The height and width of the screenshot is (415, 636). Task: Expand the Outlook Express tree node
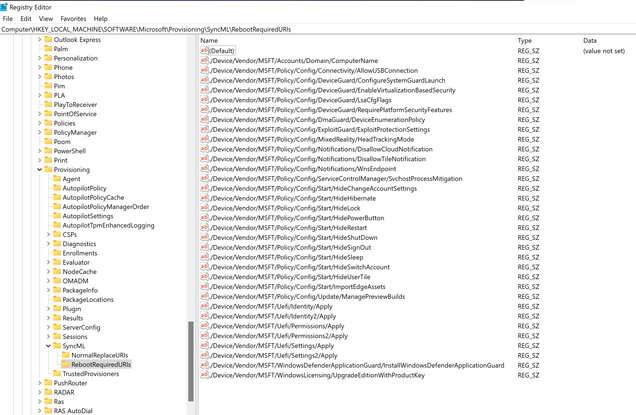[39, 39]
